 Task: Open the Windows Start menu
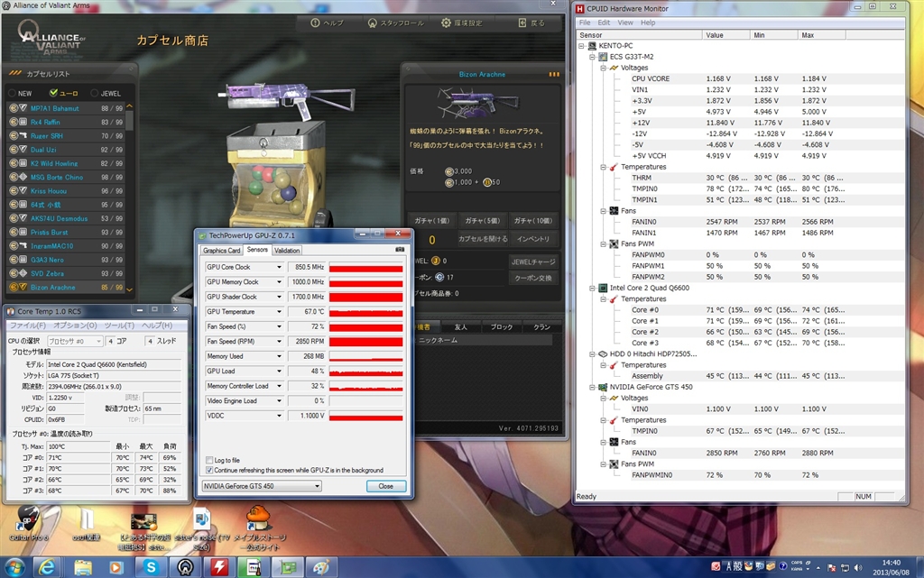[14, 567]
